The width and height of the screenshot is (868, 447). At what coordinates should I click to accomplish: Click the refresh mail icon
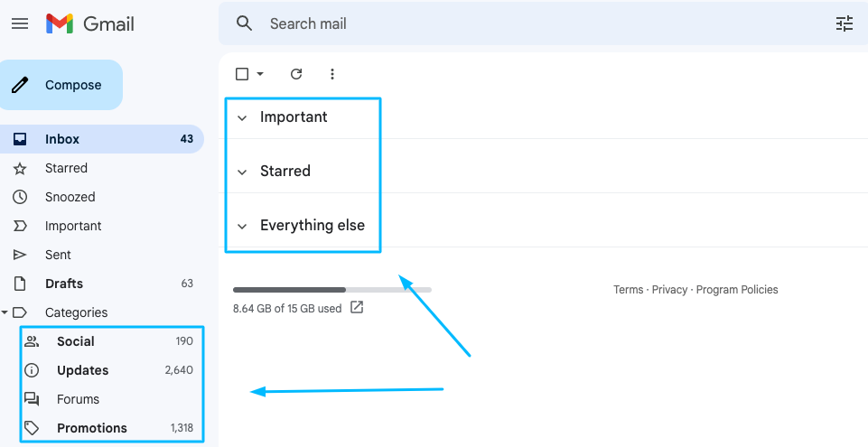[x=296, y=74]
